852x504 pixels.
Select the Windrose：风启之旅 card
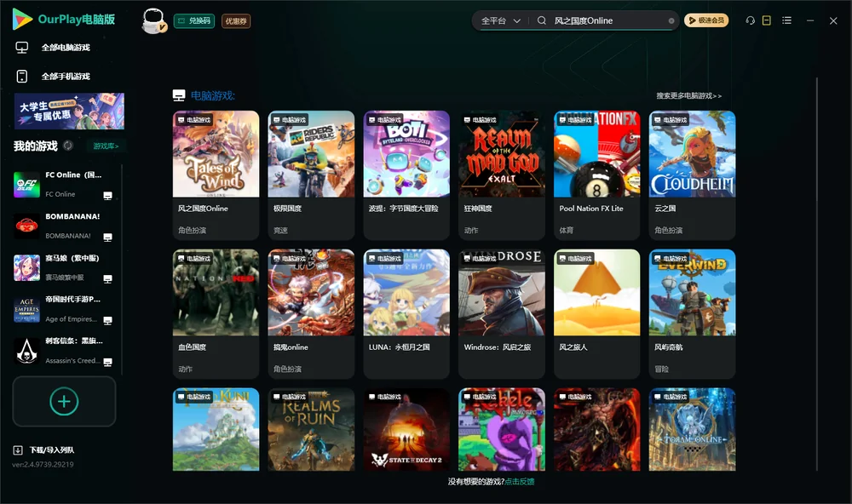tap(502, 314)
